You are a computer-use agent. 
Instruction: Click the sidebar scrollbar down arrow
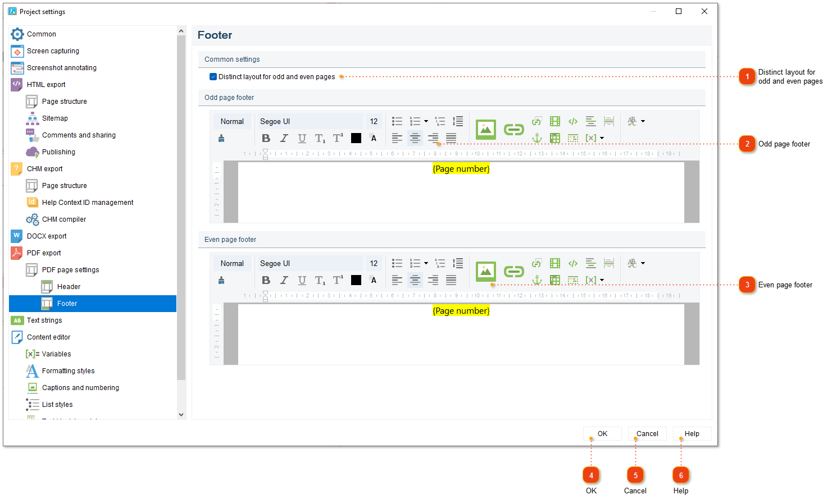(181, 415)
